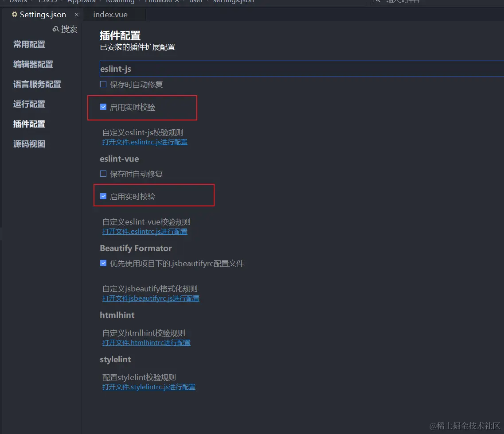Uncheck 启用实时校验 under eslint-js

(103, 107)
